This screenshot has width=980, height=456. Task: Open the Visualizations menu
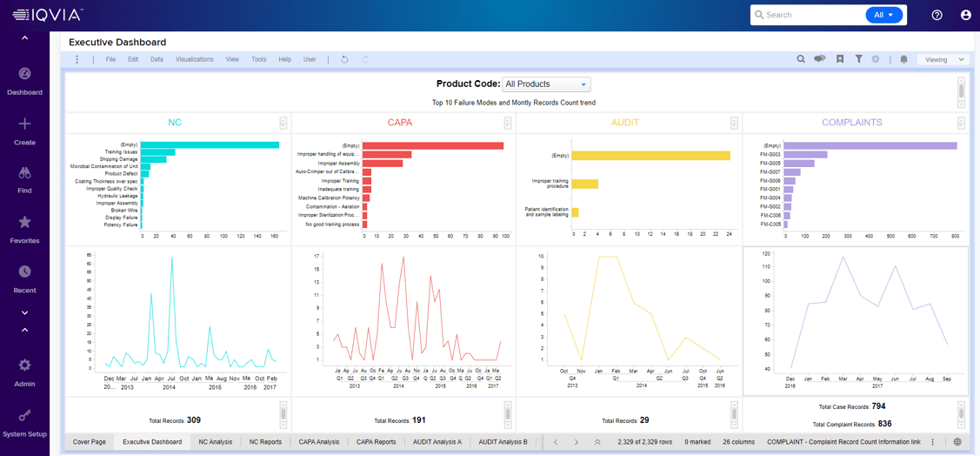pyautogui.click(x=195, y=59)
